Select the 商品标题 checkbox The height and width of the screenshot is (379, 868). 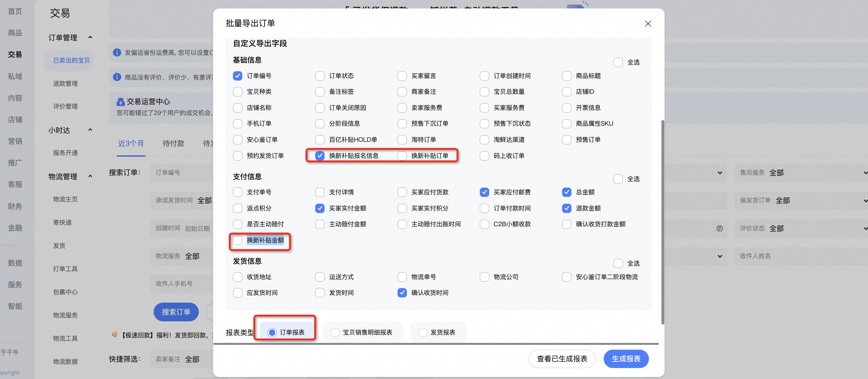coord(566,76)
